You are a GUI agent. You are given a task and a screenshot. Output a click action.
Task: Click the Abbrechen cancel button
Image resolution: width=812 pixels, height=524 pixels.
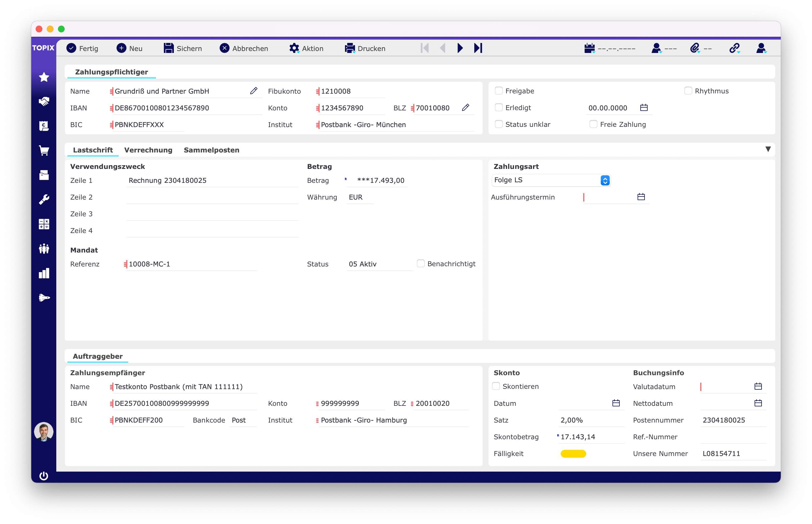pos(244,48)
